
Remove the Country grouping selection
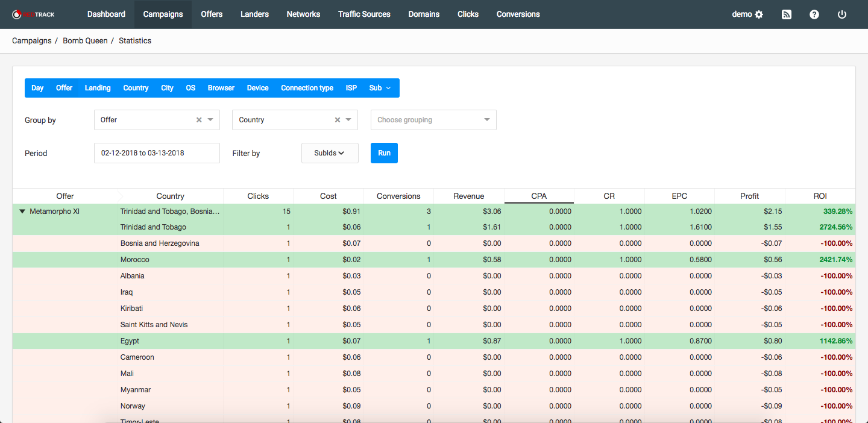click(x=338, y=120)
